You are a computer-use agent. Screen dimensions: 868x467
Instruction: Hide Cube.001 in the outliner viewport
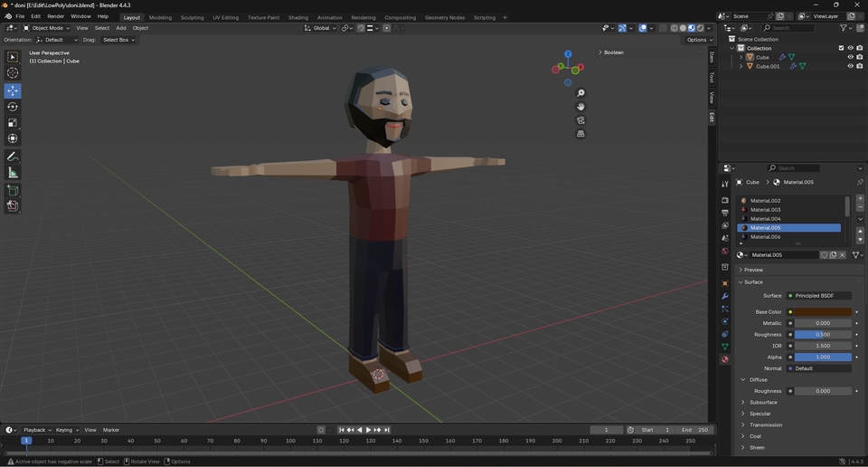point(850,66)
